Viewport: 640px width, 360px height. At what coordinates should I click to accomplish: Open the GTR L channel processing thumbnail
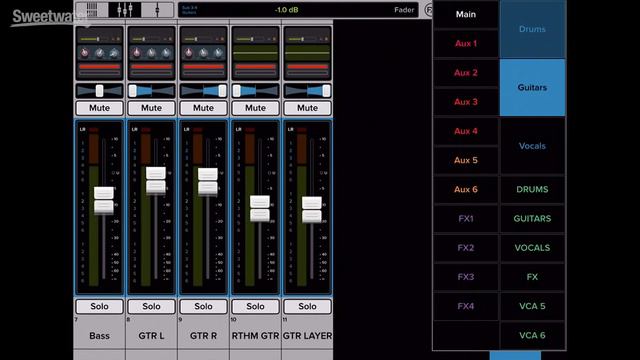pyautogui.click(x=151, y=53)
